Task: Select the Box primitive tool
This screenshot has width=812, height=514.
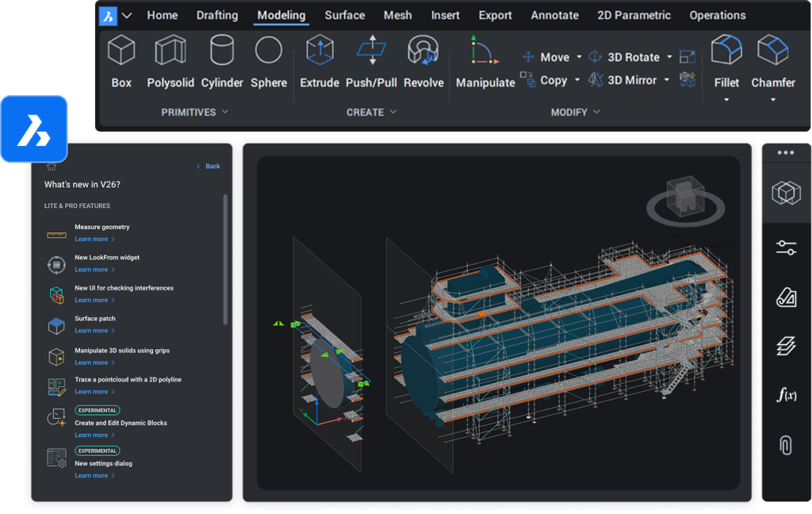Action: coord(121,61)
